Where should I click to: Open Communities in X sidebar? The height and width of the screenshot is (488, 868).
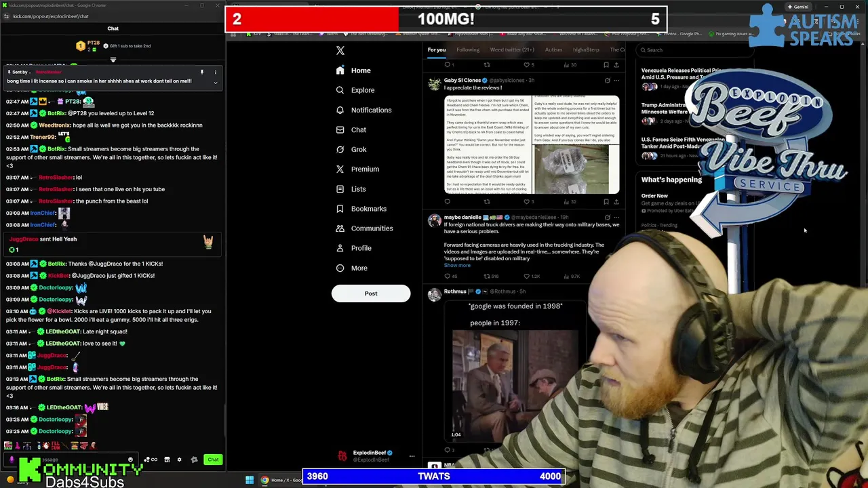tap(364, 228)
